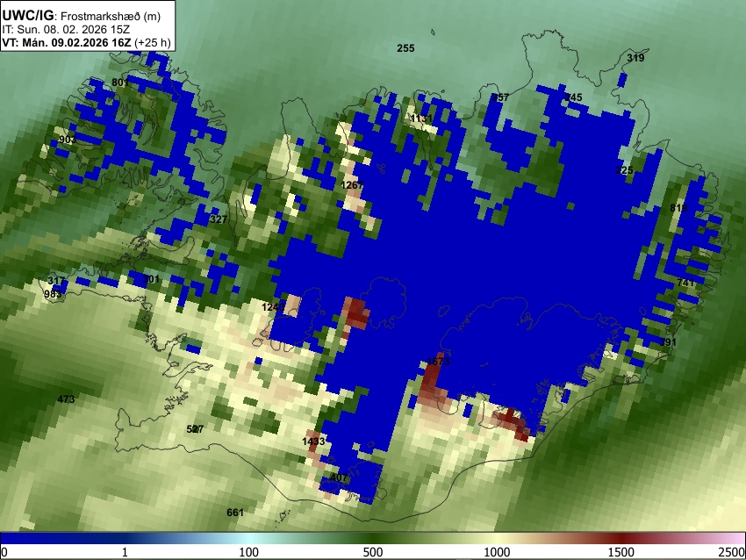Click the 903 value in the Westfjords

pos(68,140)
